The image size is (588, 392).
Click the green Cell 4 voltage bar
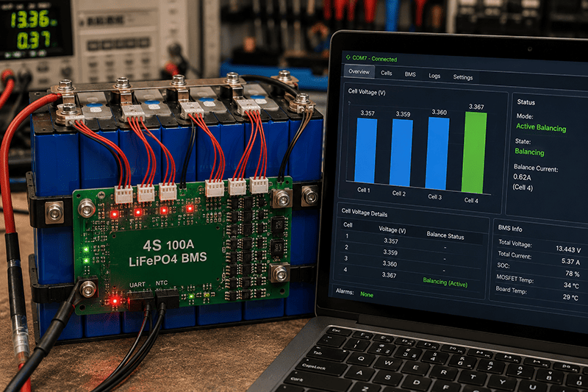474,153
